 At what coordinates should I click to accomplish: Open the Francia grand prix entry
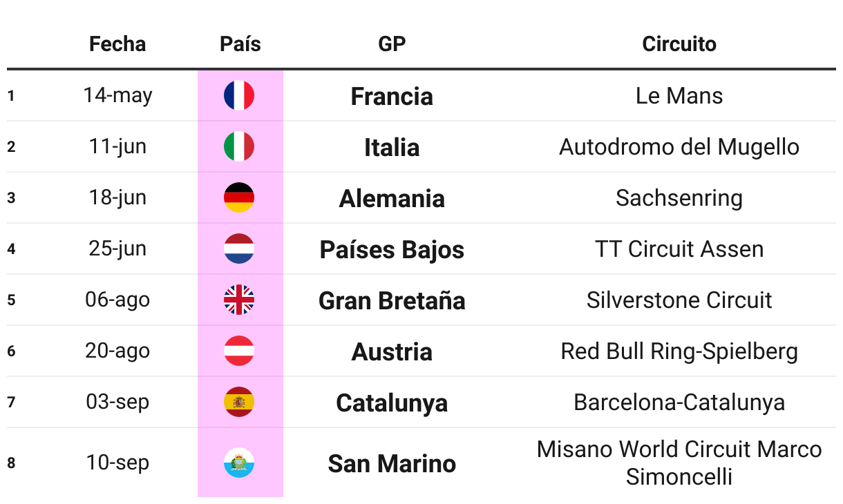(392, 97)
